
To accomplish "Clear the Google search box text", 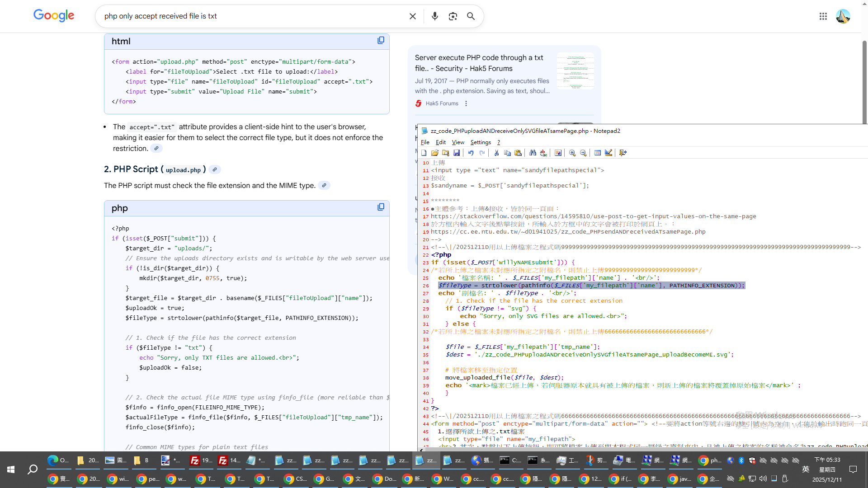I will (x=412, y=16).
